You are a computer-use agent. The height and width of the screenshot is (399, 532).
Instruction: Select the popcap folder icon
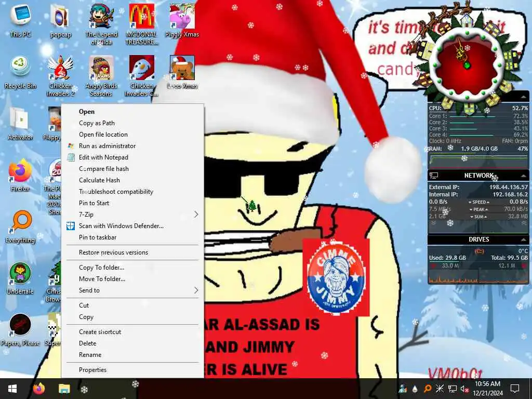[x=60, y=20]
